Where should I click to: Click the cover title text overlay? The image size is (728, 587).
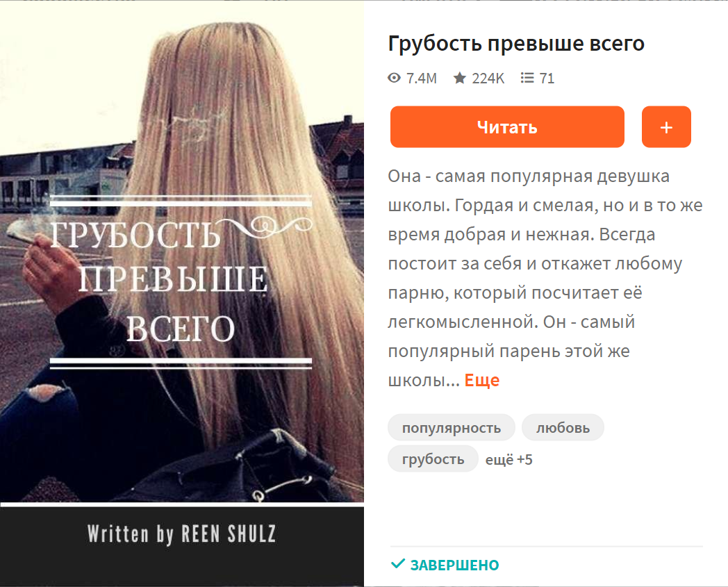pyautogui.click(x=181, y=281)
